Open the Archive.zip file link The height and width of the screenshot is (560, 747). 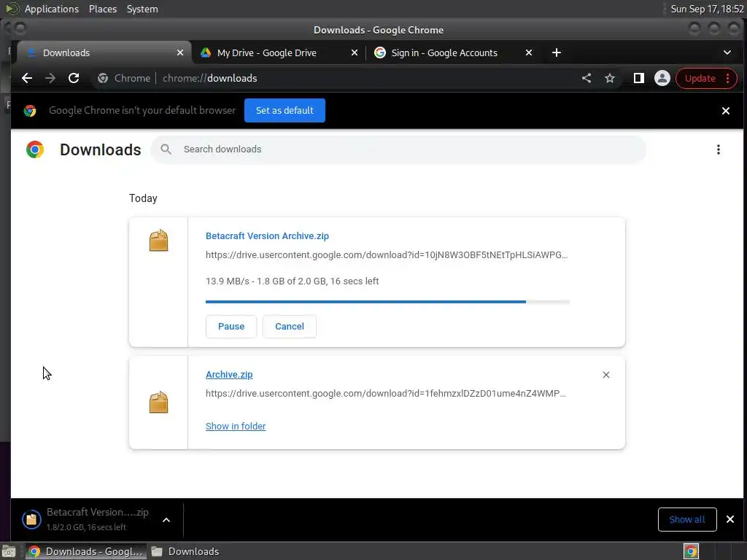pos(229,375)
